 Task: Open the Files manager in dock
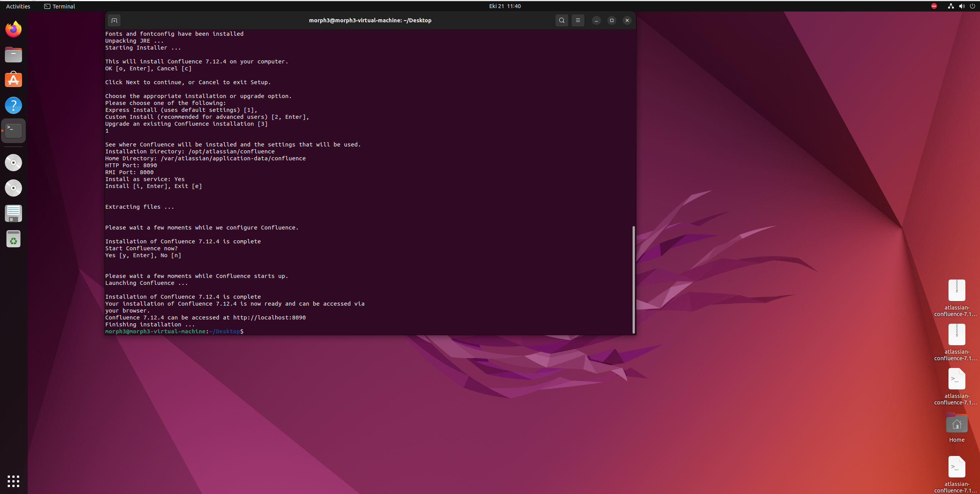[13, 55]
